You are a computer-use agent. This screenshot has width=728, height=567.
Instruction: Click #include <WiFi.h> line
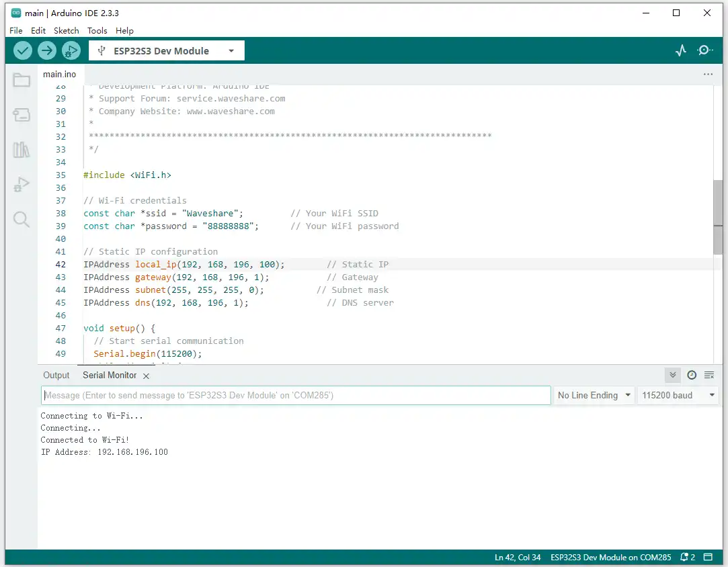pos(127,175)
